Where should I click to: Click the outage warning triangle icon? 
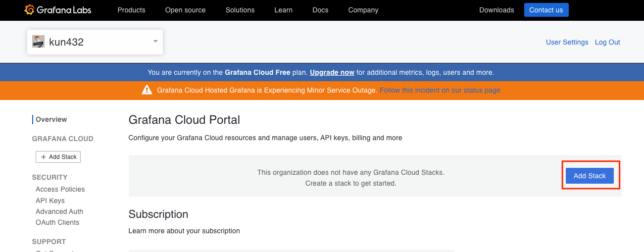pyautogui.click(x=147, y=90)
